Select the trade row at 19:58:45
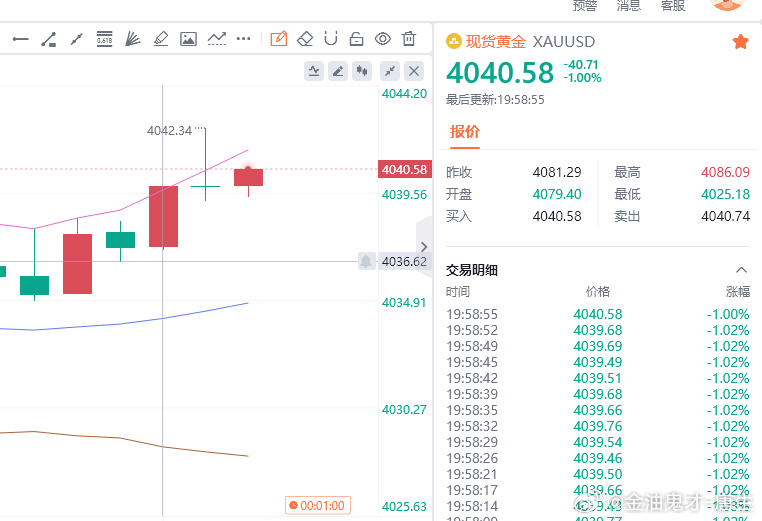This screenshot has width=762, height=521. click(598, 363)
